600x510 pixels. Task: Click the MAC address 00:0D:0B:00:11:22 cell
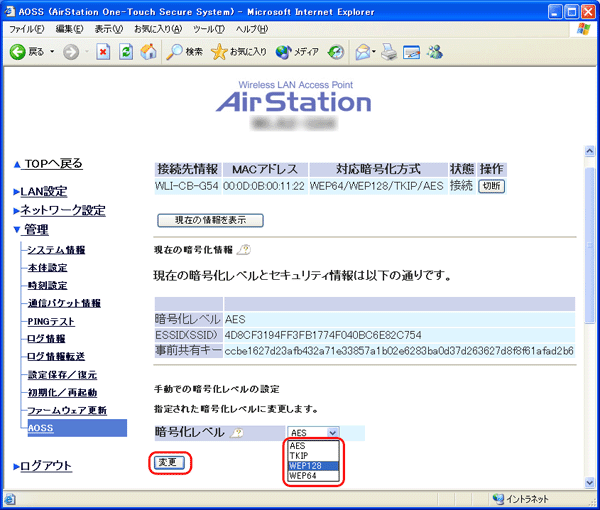(x=264, y=186)
